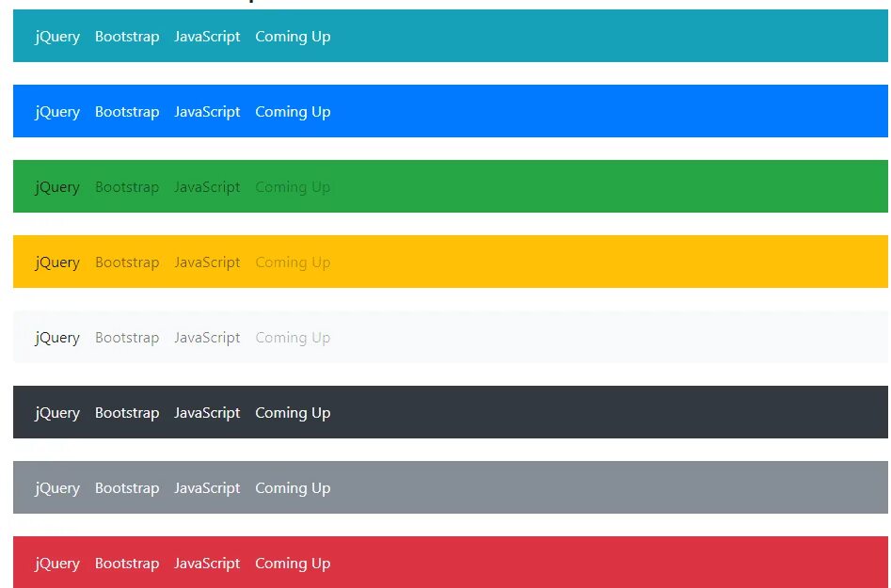This screenshot has width=891, height=588.
Task: Open Bootstrap in the light navbar
Action: click(127, 338)
